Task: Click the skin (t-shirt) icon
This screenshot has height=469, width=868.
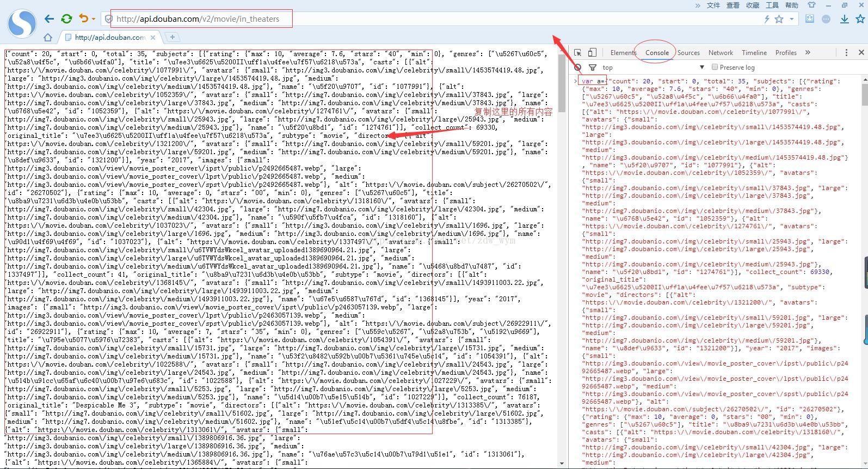Action: tap(811, 5)
